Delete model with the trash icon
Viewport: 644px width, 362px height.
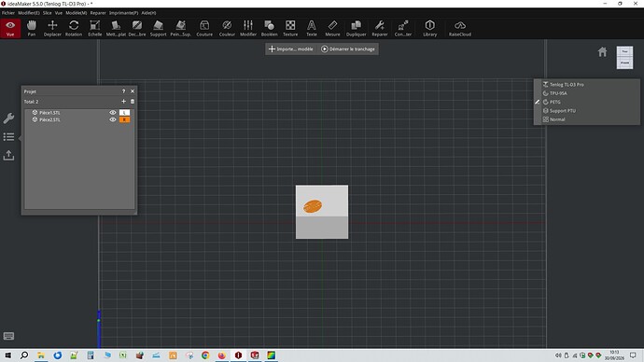click(133, 102)
